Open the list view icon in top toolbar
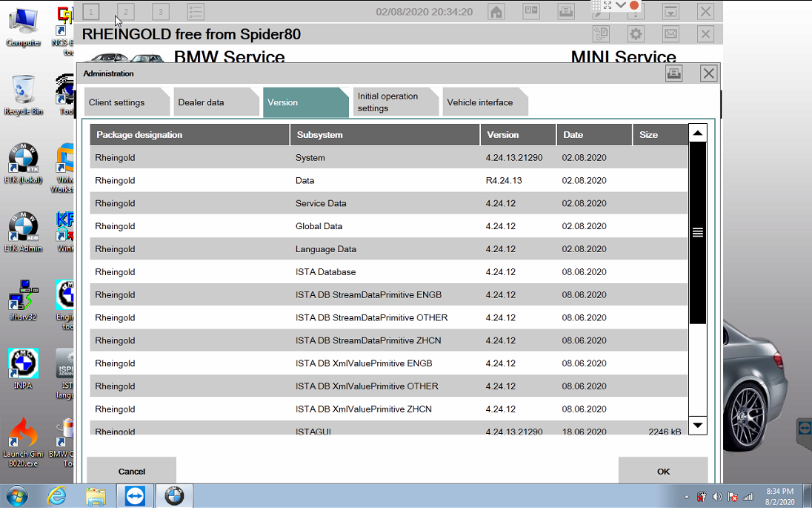Viewport: 812px width, 508px height. 196,11
